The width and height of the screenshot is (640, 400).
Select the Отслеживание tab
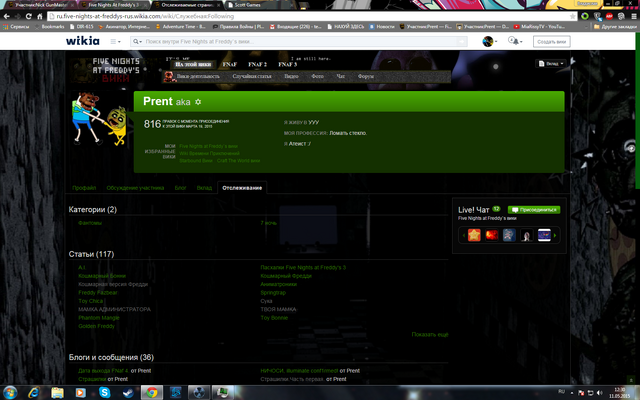tap(242, 188)
